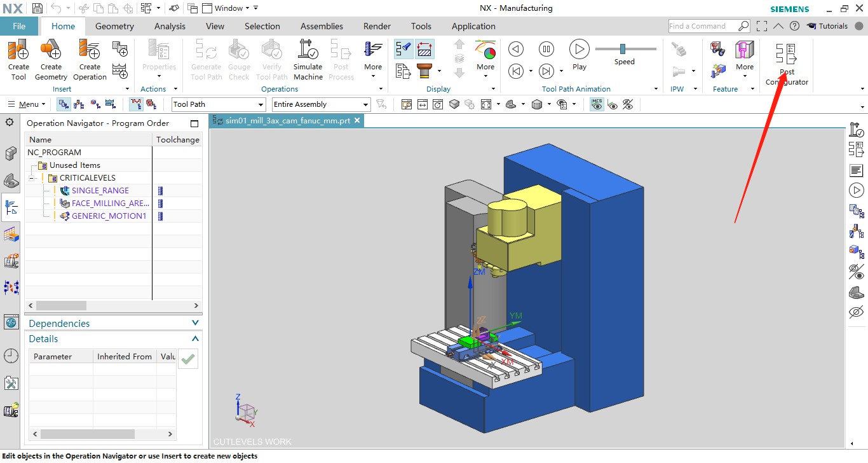Select the FACE_MILLING_ARE... operation
The image size is (868, 463).
110,204
